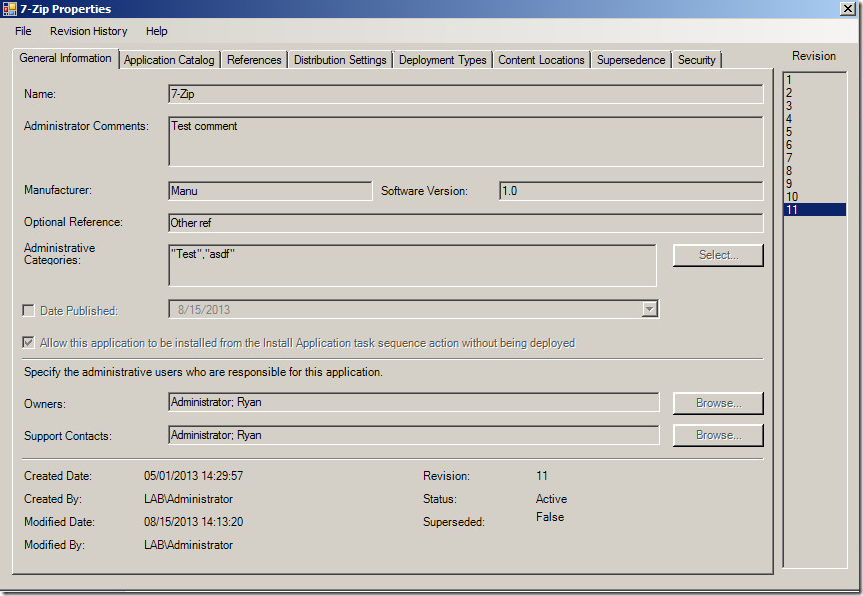863x596 pixels.
Task: Open the Distribution Settings tab
Action: [340, 60]
